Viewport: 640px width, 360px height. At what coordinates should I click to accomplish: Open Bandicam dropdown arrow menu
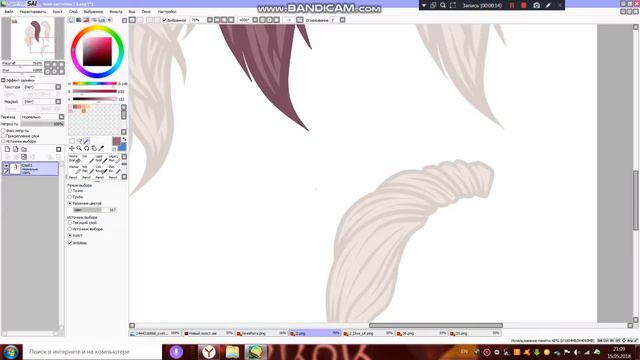click(424, 5)
